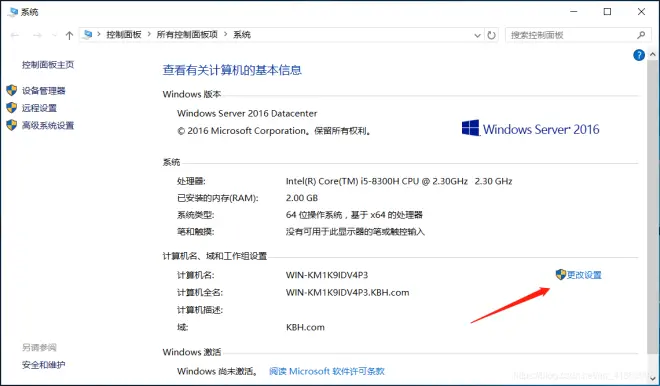Click the Windows Server 2016 logo
660x386 pixels.
pos(530,128)
